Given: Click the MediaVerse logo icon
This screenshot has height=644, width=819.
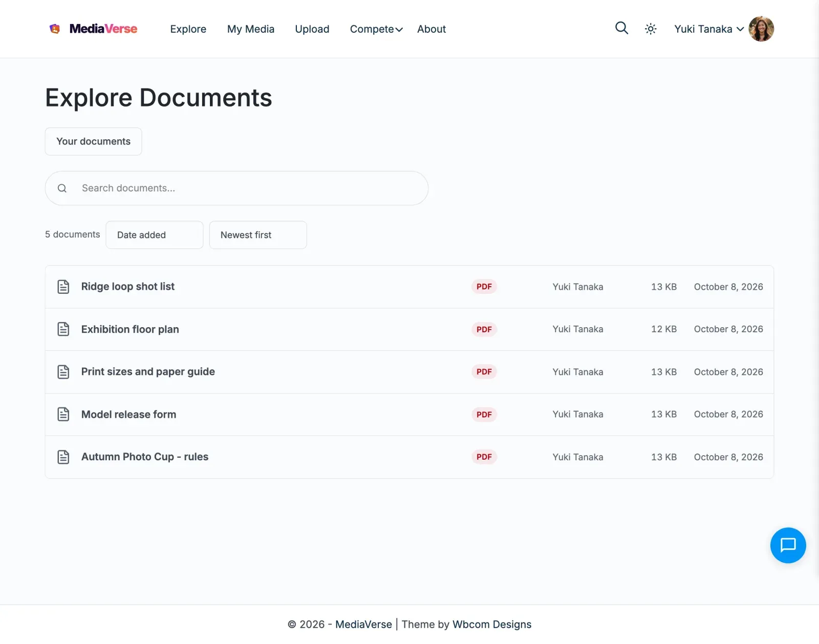Looking at the screenshot, I should coord(55,29).
